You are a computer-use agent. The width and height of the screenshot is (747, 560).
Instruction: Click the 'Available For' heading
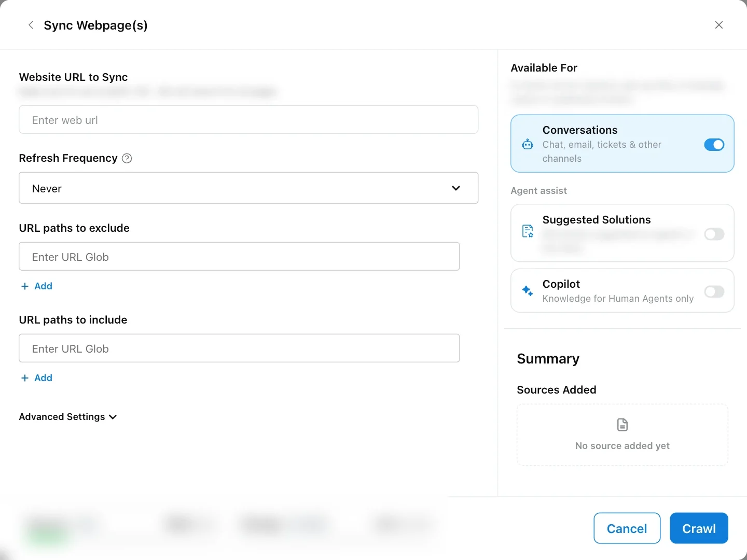(x=544, y=68)
